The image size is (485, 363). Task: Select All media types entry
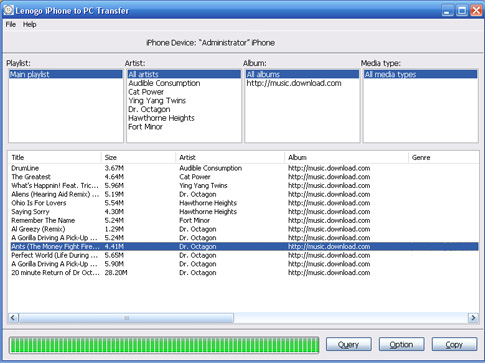pyautogui.click(x=420, y=74)
